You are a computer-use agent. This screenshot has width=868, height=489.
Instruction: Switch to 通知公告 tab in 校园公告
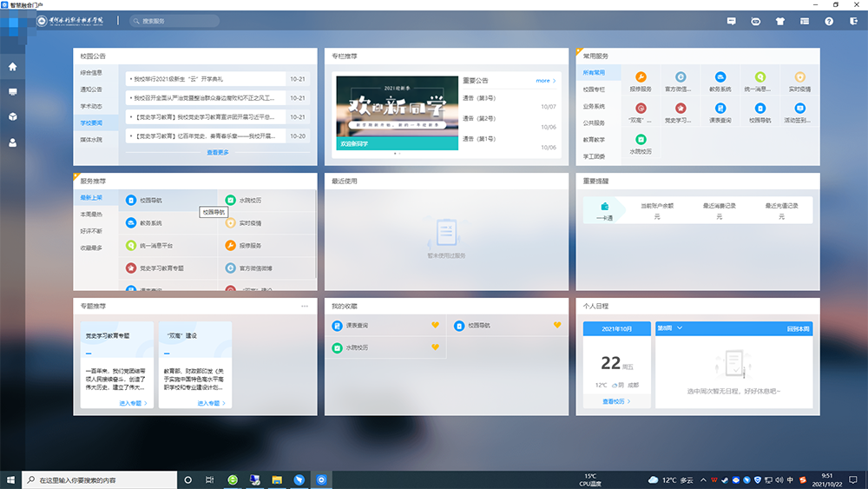click(x=91, y=89)
